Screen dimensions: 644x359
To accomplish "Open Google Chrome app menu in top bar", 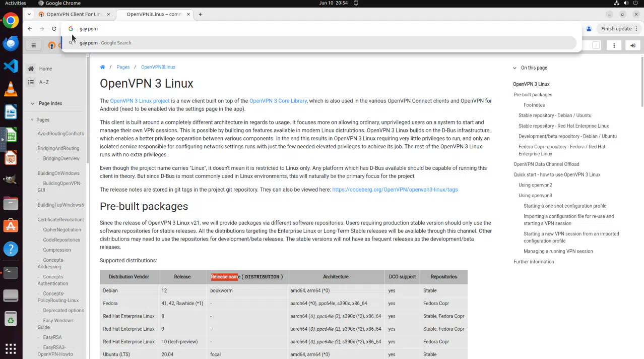I will click(59, 3).
